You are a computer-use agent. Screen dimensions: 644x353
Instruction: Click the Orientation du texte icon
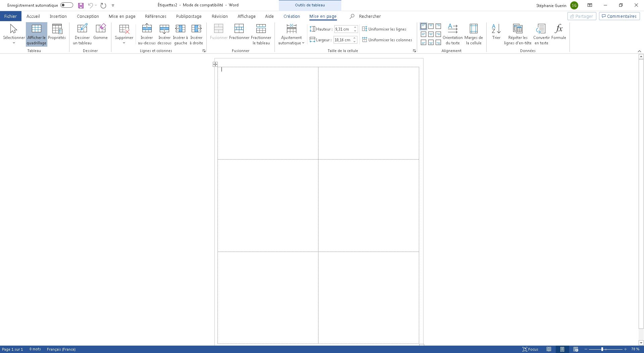(x=452, y=33)
